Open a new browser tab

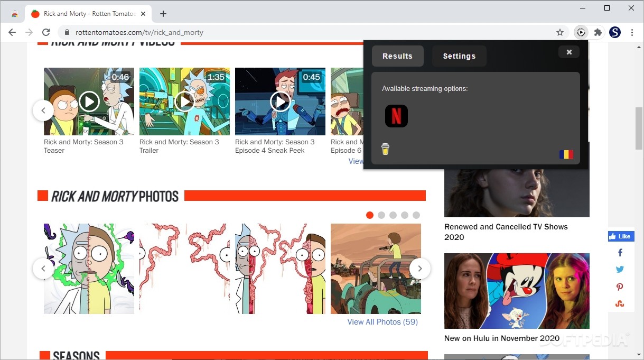pos(163,14)
